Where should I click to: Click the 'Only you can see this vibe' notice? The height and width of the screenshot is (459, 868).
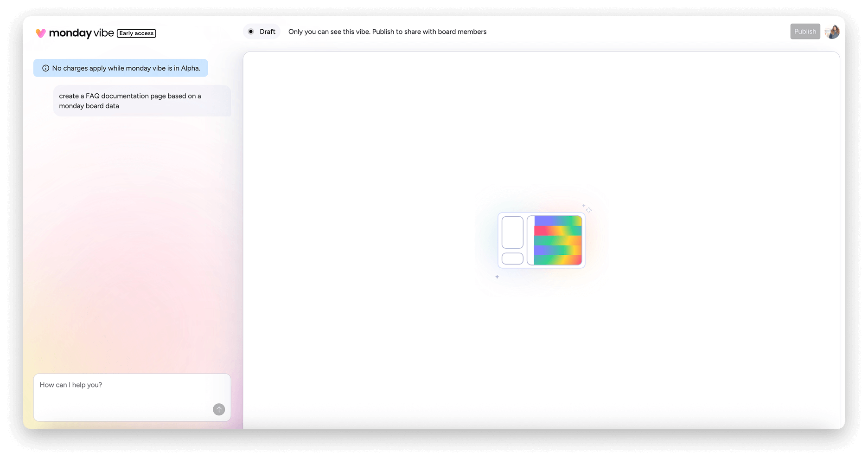pos(387,32)
